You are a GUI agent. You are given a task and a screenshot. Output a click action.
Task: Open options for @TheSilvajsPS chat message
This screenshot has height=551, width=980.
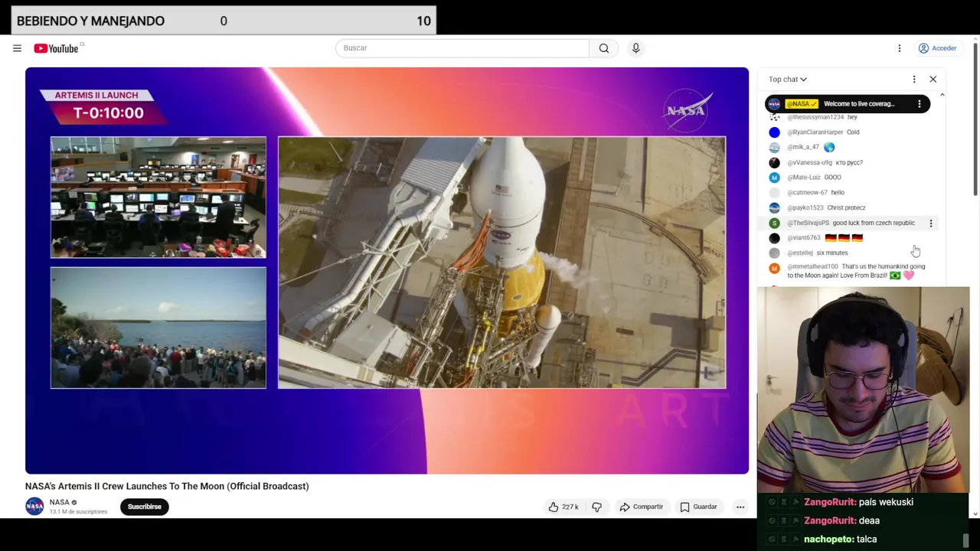point(931,223)
